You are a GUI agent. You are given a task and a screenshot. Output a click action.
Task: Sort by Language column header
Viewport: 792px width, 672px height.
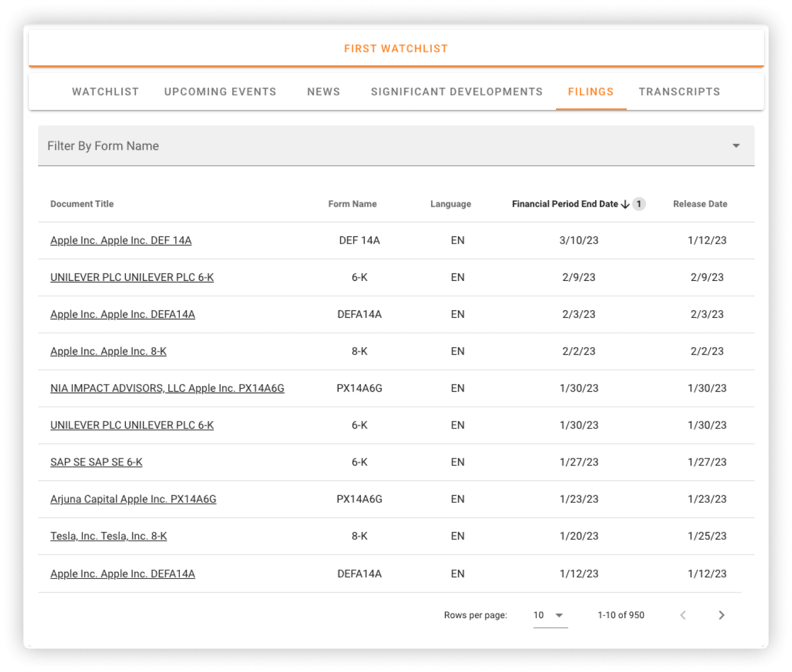450,204
